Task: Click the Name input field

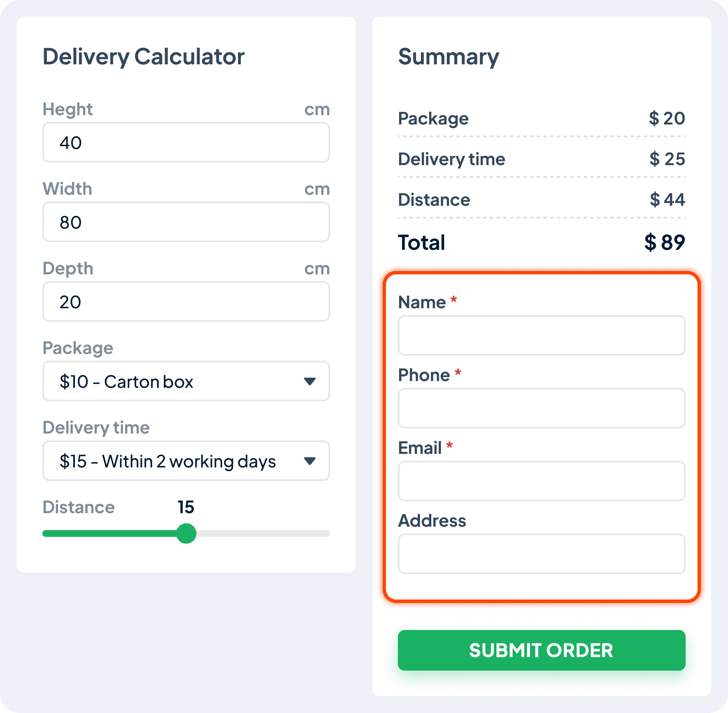Action: coord(542,335)
